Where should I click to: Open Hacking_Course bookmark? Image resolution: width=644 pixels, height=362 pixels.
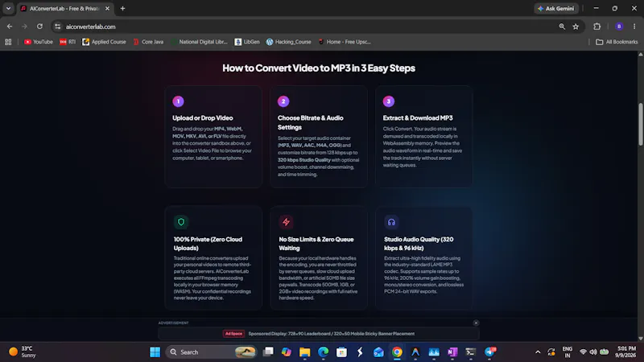(x=289, y=42)
